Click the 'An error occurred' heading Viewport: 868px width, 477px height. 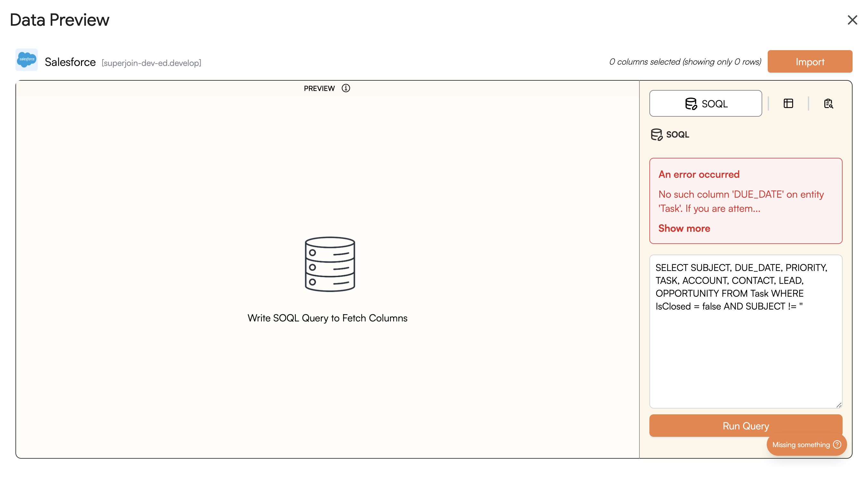[x=699, y=174]
